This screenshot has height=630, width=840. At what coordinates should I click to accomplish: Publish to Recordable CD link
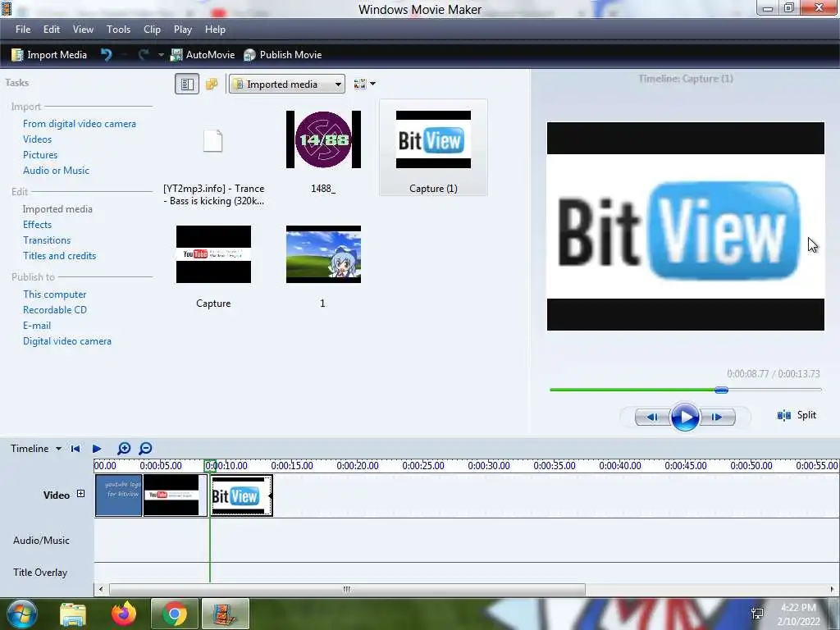(x=55, y=309)
